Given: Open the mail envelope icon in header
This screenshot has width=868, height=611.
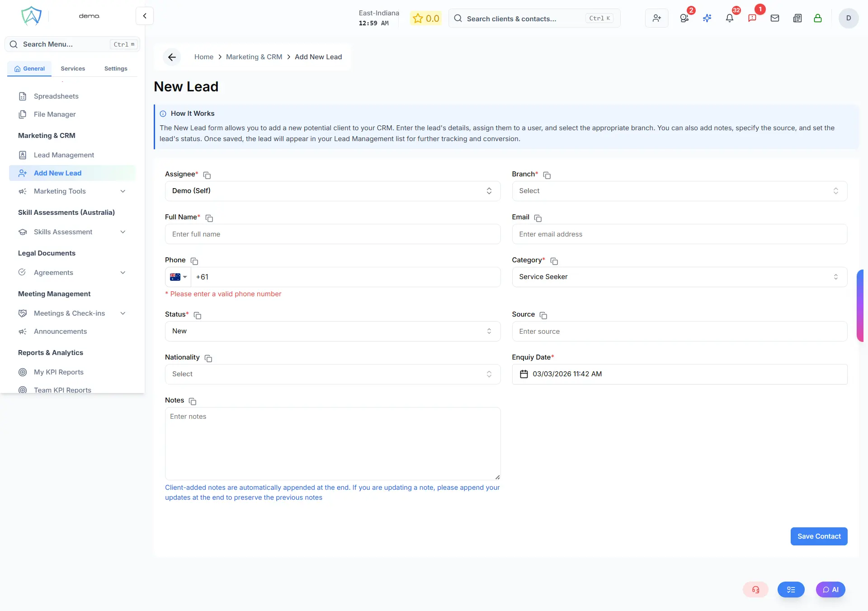Looking at the screenshot, I should (774, 18).
